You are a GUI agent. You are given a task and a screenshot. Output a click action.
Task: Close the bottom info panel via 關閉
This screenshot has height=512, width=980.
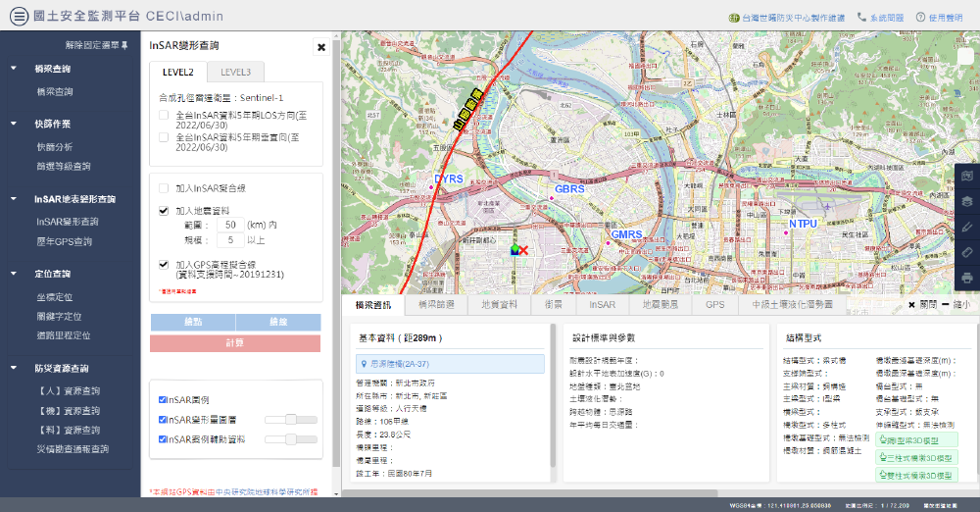pyautogui.click(x=922, y=305)
